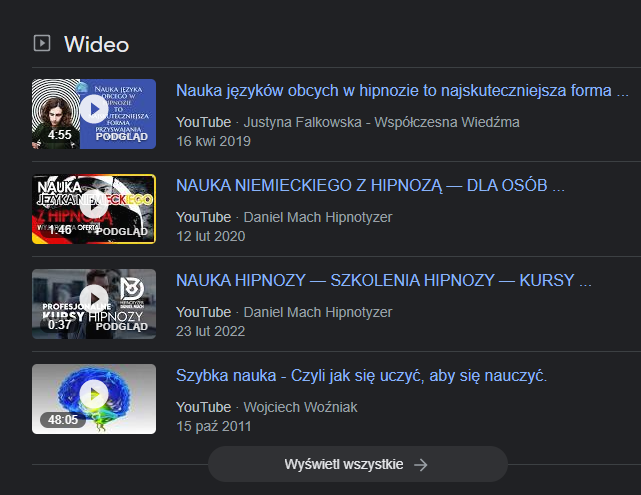
Task: Click the date 12 lut 2020
Action: [211, 236]
